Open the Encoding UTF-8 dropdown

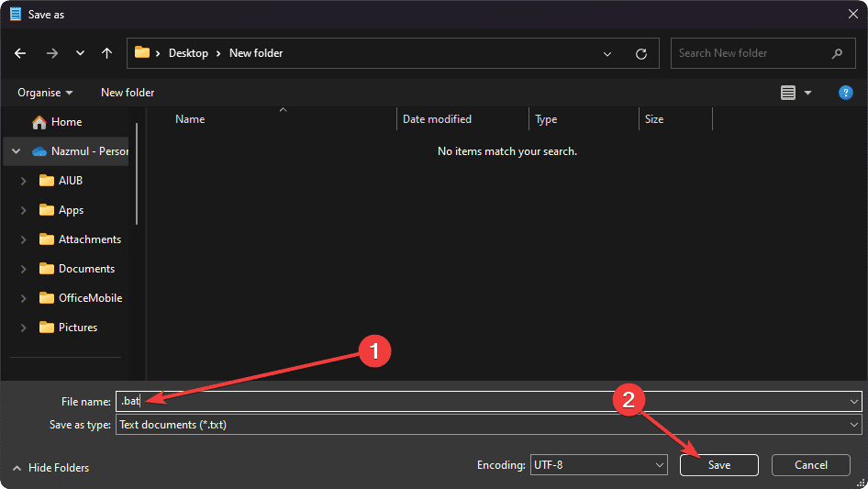click(x=598, y=465)
